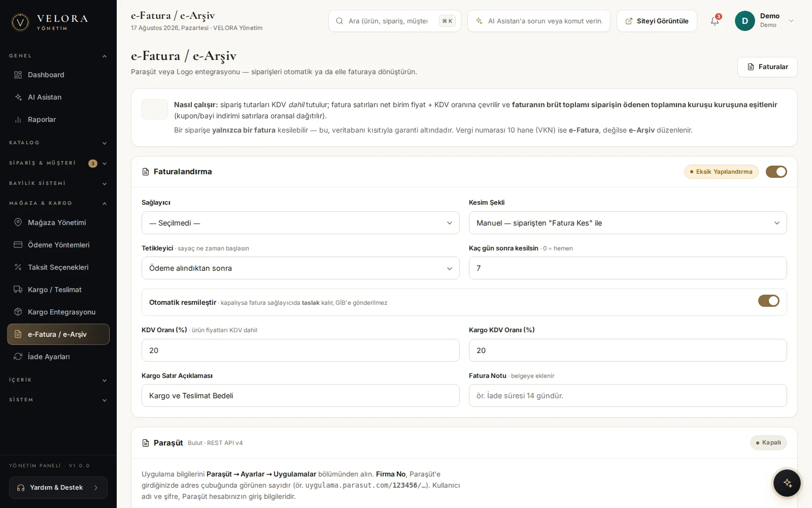The height and width of the screenshot is (508, 812).
Task: Click the SİPARİŞ & MÜŞTERİ count badge
Action: (x=93, y=164)
